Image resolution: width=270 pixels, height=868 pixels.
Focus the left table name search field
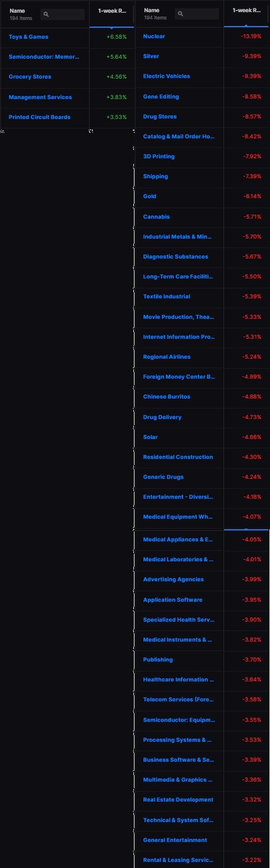pos(63,14)
